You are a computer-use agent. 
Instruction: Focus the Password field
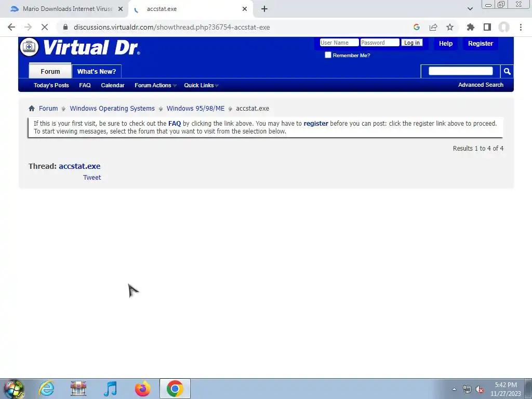pyautogui.click(x=380, y=43)
